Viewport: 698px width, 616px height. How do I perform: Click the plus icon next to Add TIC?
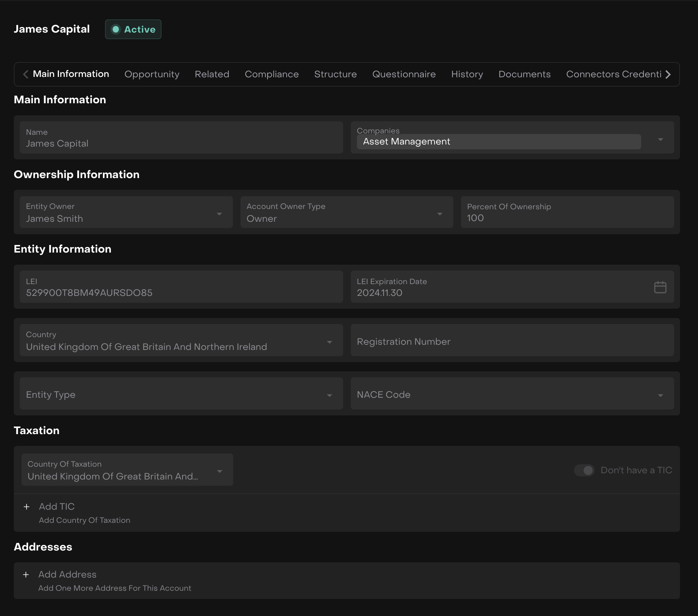tap(27, 507)
